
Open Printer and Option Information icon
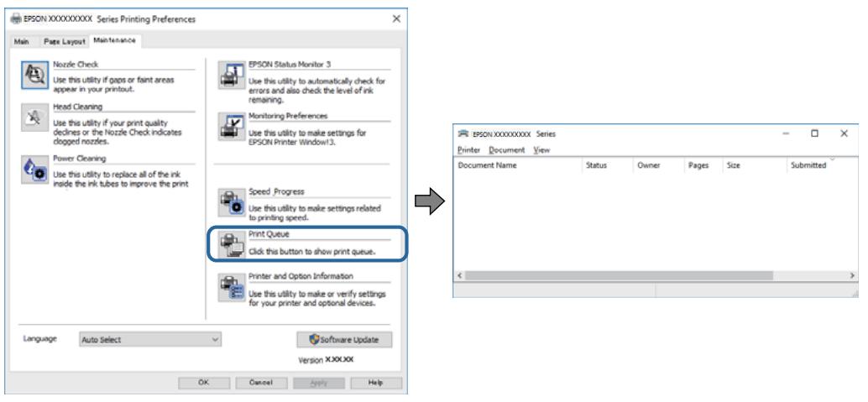(230, 287)
